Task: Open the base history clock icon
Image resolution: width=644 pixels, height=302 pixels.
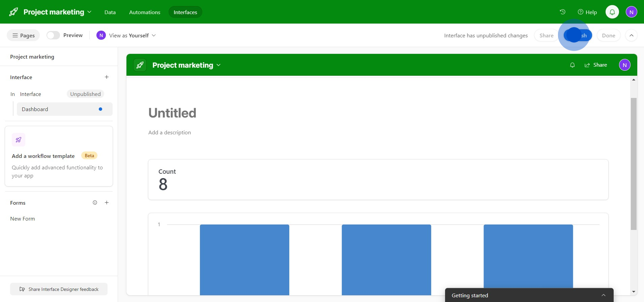Action: (562, 12)
